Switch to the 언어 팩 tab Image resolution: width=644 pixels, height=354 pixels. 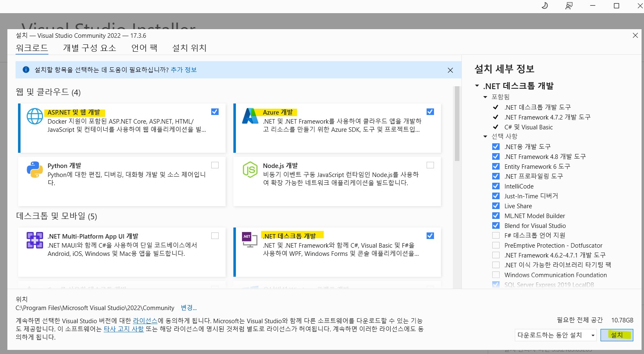[144, 48]
